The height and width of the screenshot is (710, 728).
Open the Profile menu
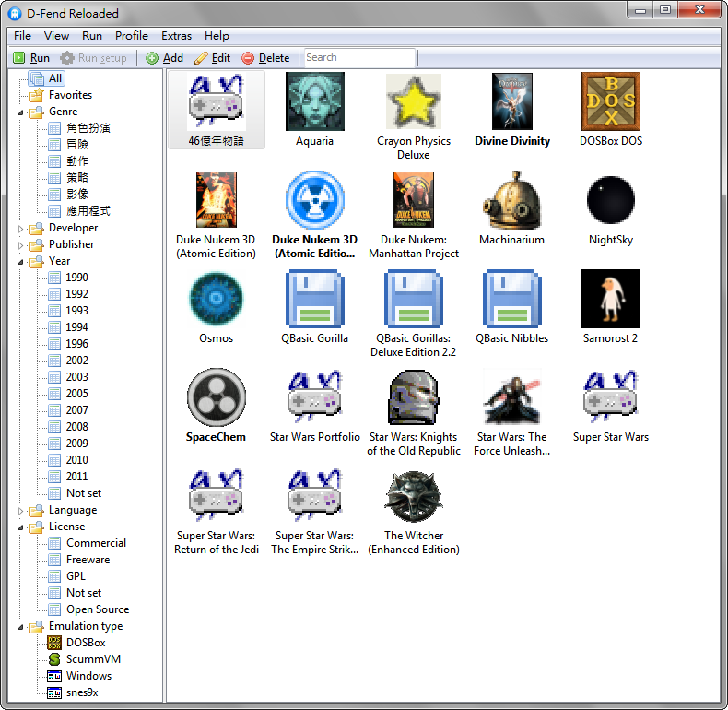click(x=132, y=36)
